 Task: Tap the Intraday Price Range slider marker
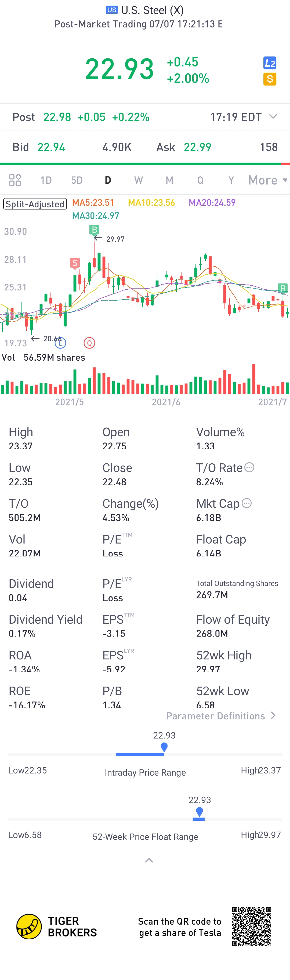click(164, 747)
